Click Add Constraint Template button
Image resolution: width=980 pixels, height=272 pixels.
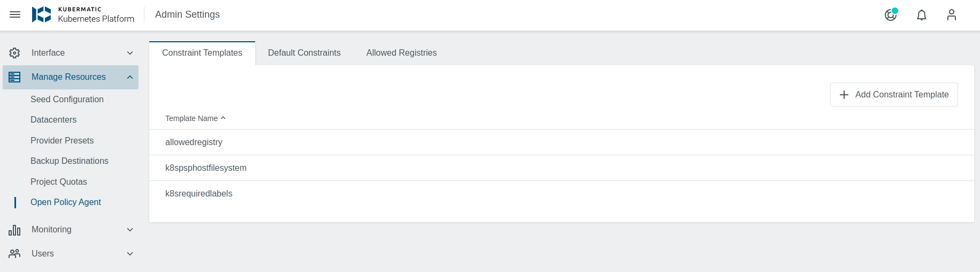(893, 95)
